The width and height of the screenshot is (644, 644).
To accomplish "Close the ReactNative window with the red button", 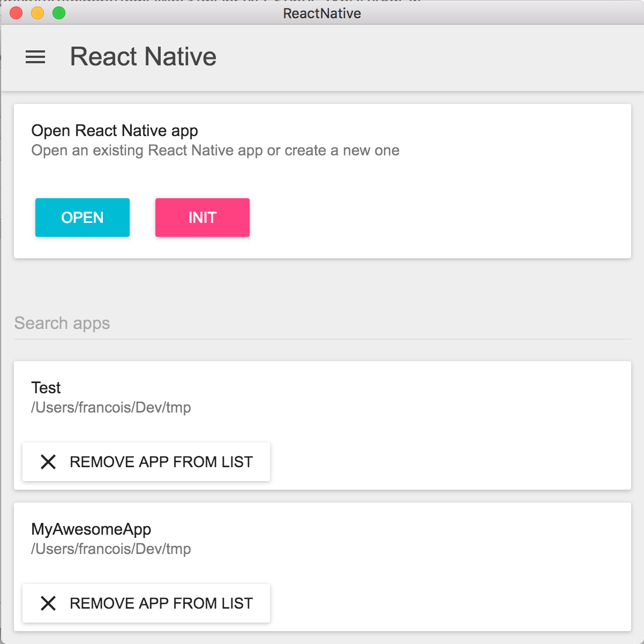I will [x=16, y=13].
